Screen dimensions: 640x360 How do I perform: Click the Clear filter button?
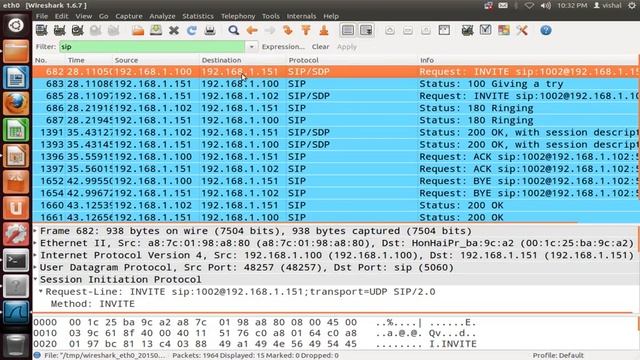[320, 47]
